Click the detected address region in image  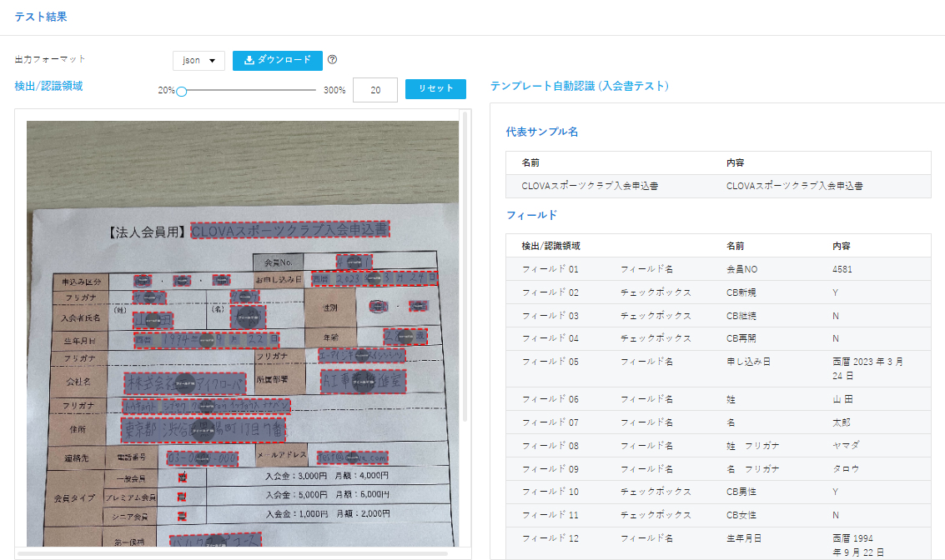pos(203,430)
